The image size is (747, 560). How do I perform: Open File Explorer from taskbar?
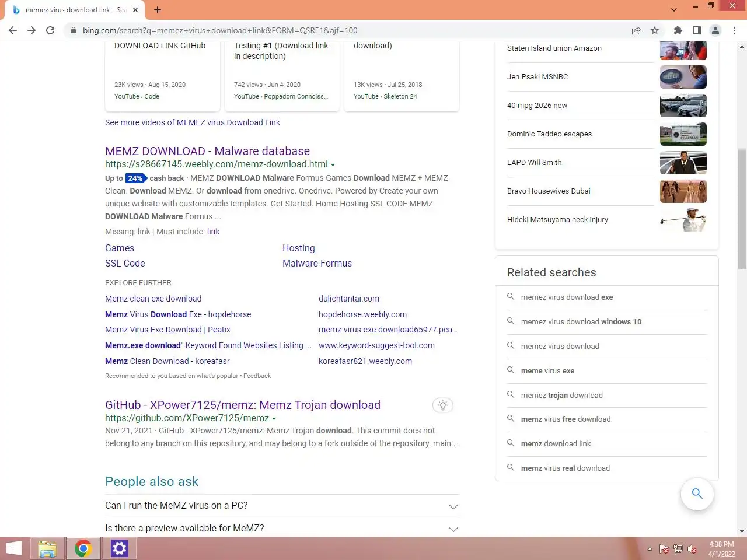tap(47, 548)
